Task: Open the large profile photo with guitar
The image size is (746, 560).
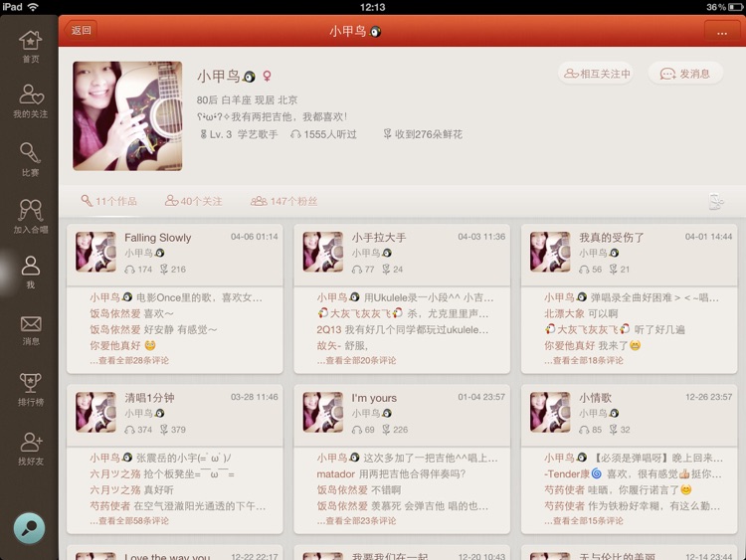Action: point(127,115)
